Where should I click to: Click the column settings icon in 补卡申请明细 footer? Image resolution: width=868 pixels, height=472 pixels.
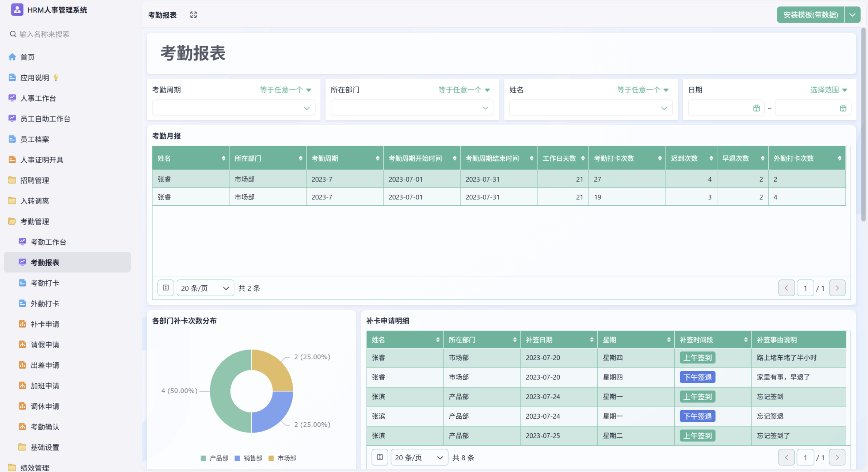[x=380, y=457]
